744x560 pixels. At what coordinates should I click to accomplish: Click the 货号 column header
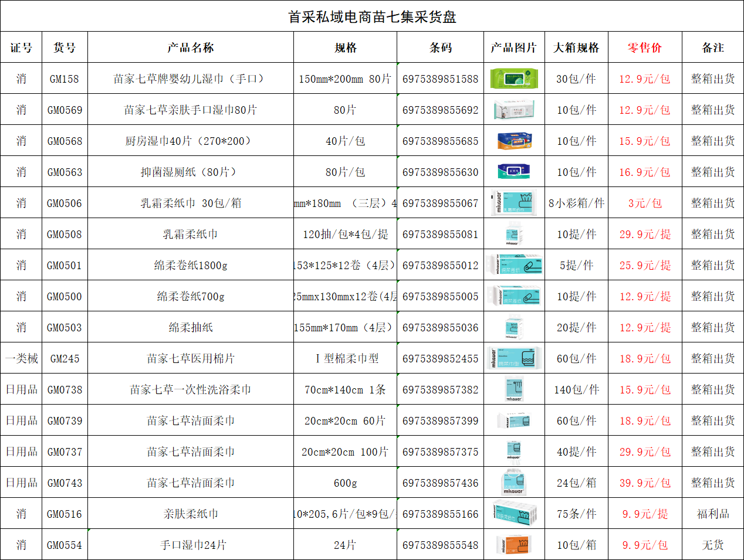click(65, 47)
